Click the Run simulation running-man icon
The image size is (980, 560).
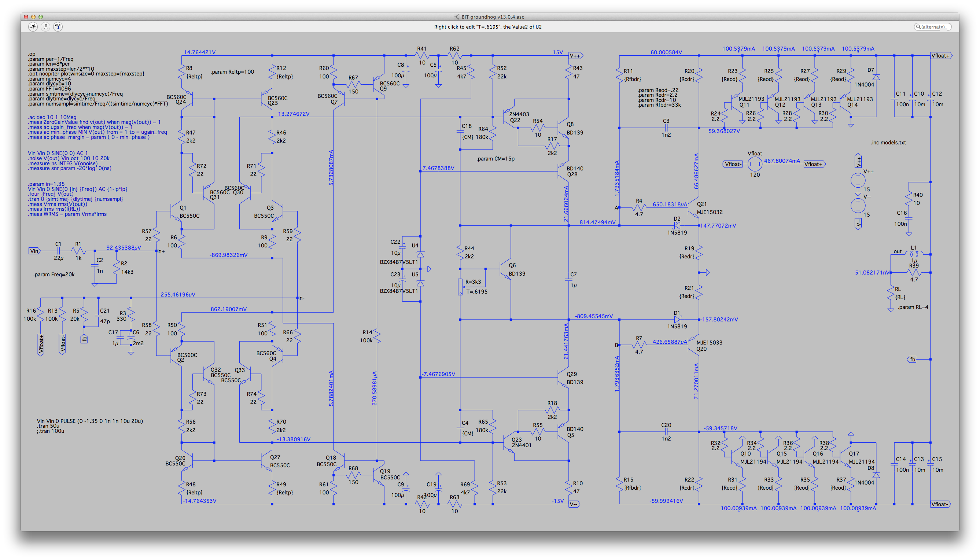[x=33, y=26]
